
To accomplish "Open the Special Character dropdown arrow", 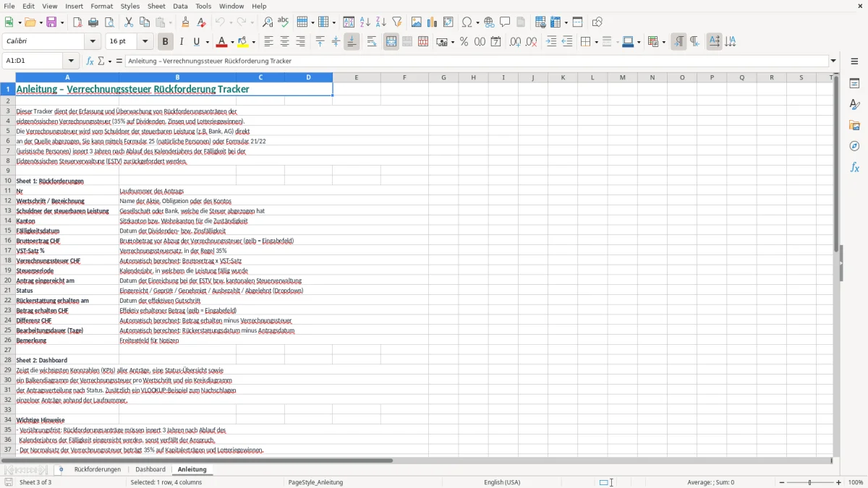I will pos(476,22).
